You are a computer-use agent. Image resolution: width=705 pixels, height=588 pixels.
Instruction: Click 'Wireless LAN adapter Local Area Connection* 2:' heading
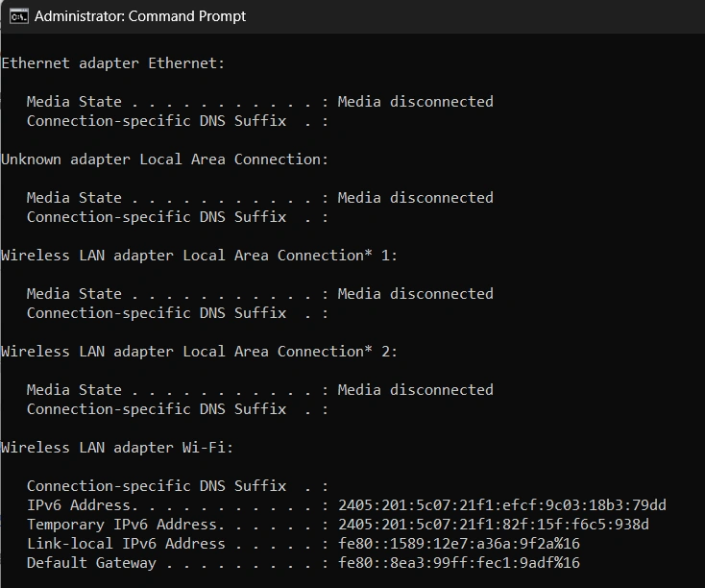click(x=199, y=352)
